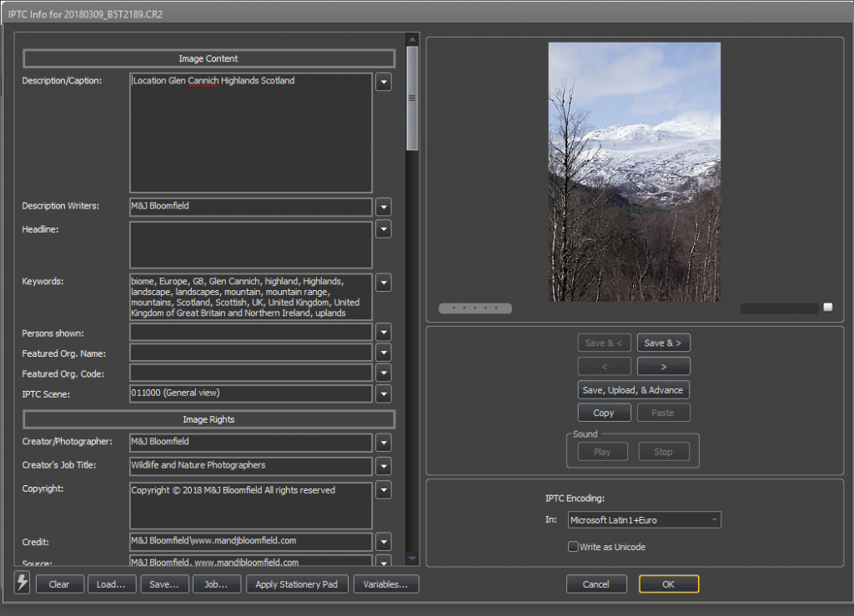854x616 pixels.
Task: Click the lightning bolt icon button
Action: 22,583
